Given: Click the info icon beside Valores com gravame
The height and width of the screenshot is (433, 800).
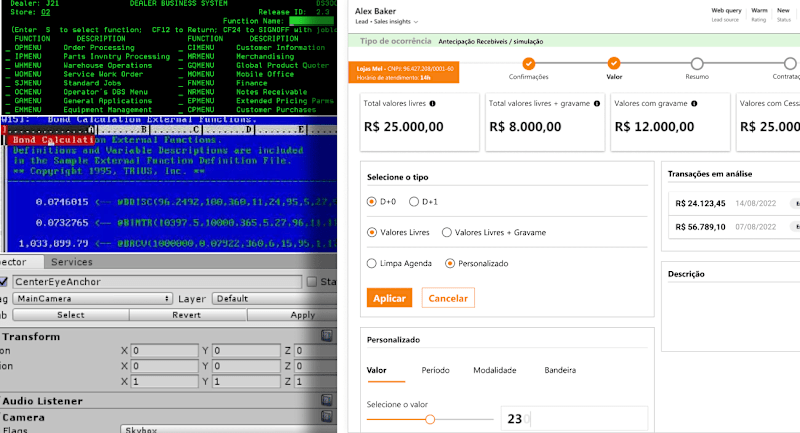Looking at the screenshot, I should (694, 104).
